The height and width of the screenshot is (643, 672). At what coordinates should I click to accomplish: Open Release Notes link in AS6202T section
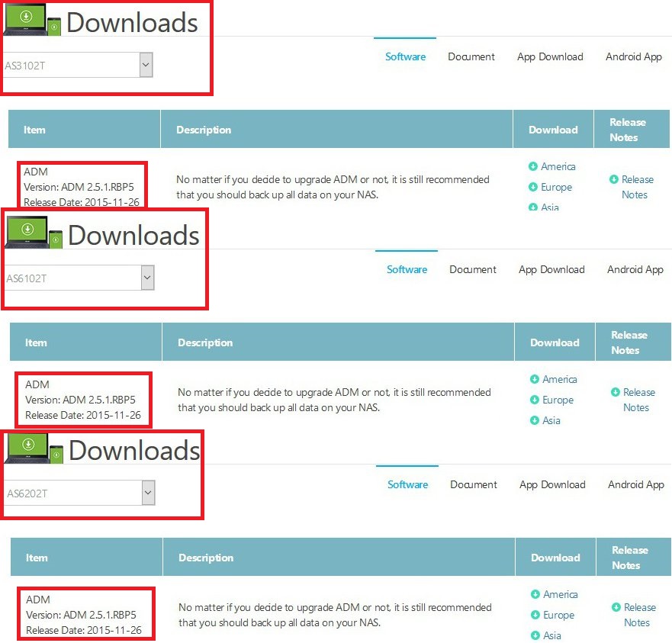[x=639, y=615]
